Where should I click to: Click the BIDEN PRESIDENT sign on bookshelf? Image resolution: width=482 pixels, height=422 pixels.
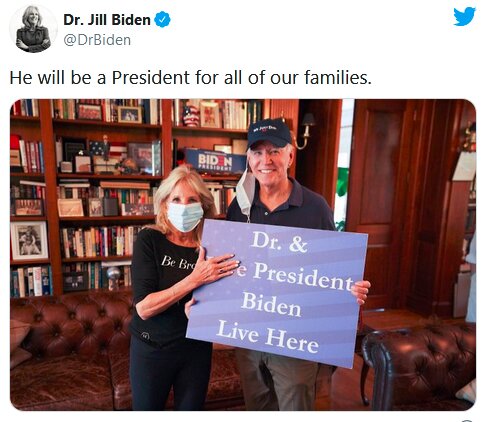215,161
